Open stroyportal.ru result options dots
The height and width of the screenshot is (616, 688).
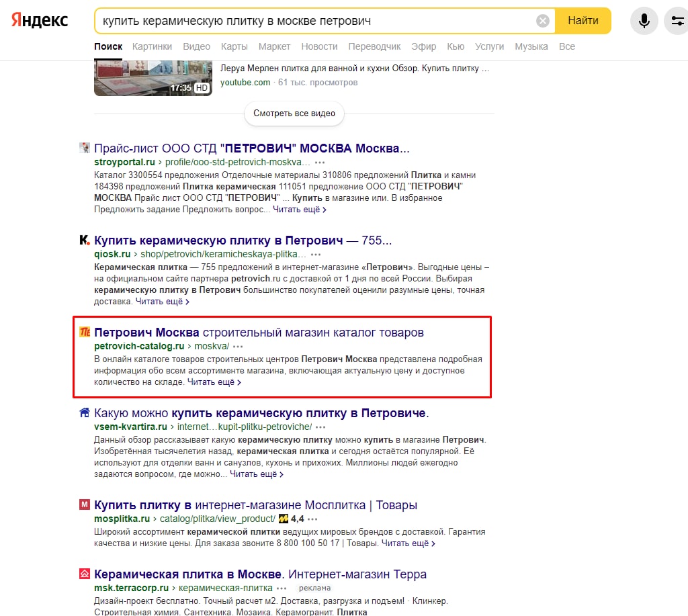pos(319,163)
